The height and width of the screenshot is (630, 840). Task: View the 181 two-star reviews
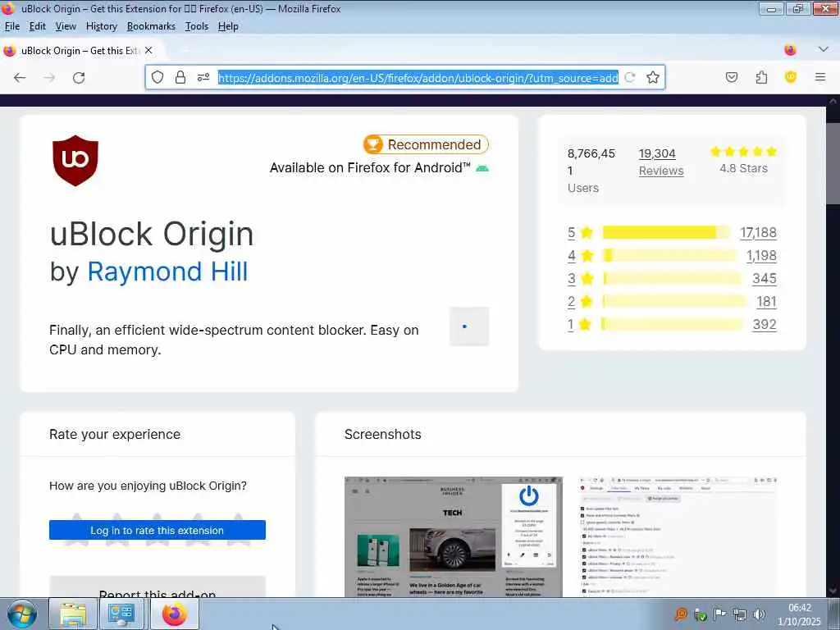click(767, 302)
